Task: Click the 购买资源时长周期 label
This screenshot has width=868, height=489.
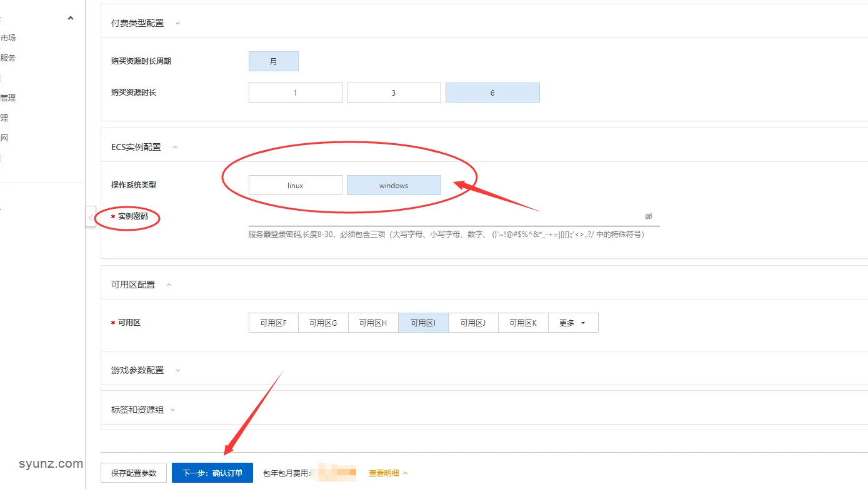Action: click(141, 61)
